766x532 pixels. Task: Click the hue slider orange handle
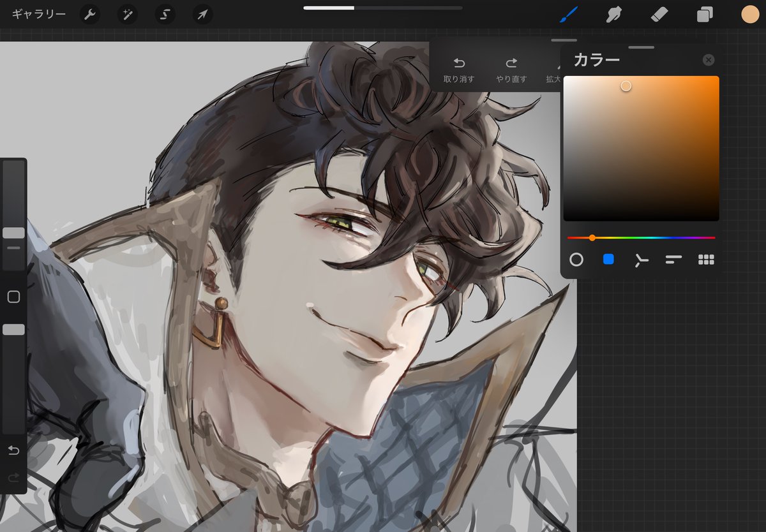[x=592, y=237]
